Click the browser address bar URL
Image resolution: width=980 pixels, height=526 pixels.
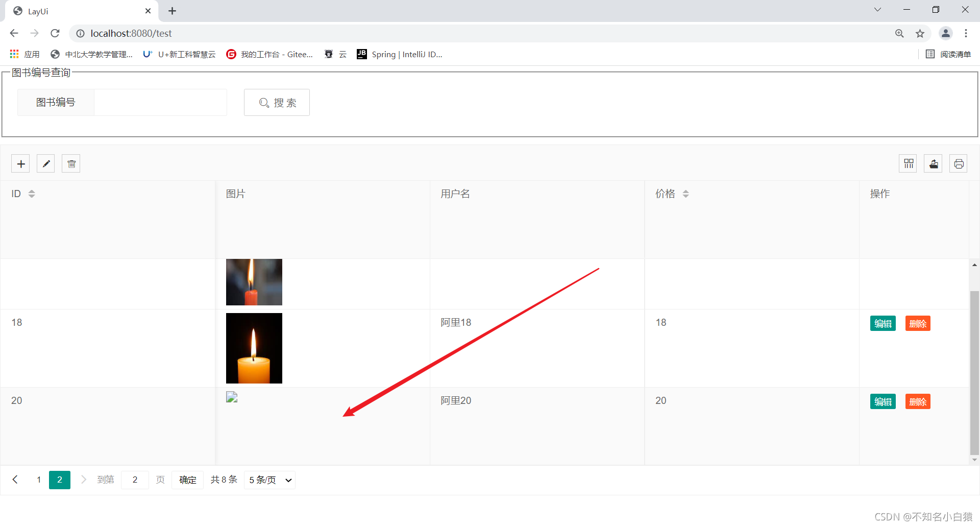point(131,33)
